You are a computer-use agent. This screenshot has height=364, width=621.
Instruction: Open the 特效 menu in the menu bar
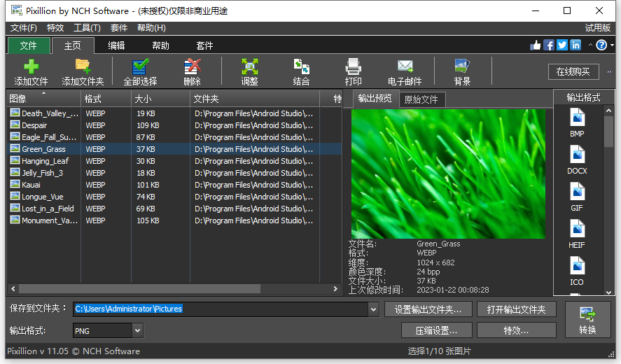[55, 28]
